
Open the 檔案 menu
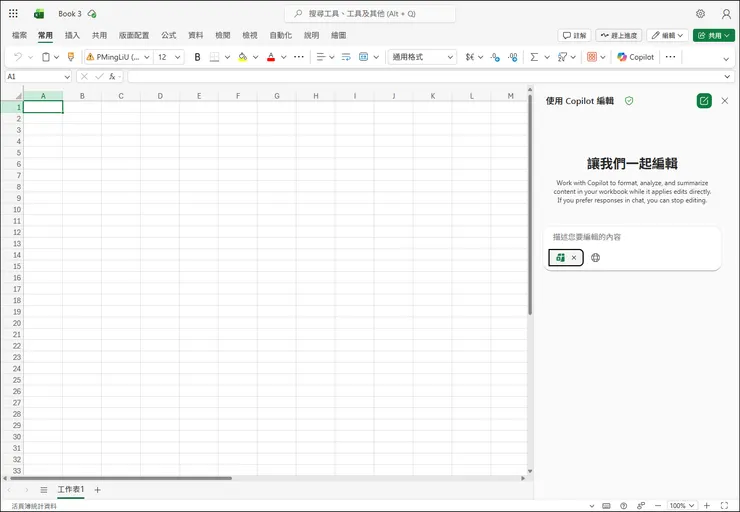(19, 35)
